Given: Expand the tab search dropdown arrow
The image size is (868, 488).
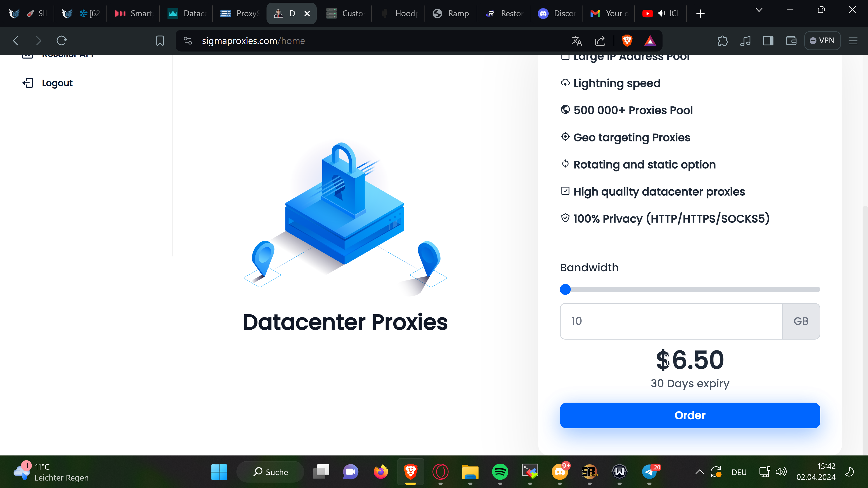Looking at the screenshot, I should pos(759,10).
